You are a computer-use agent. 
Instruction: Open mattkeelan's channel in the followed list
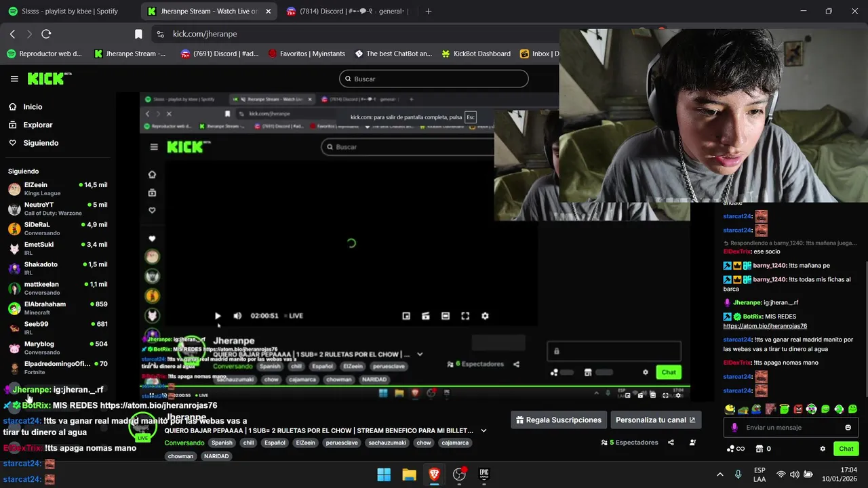point(58,288)
